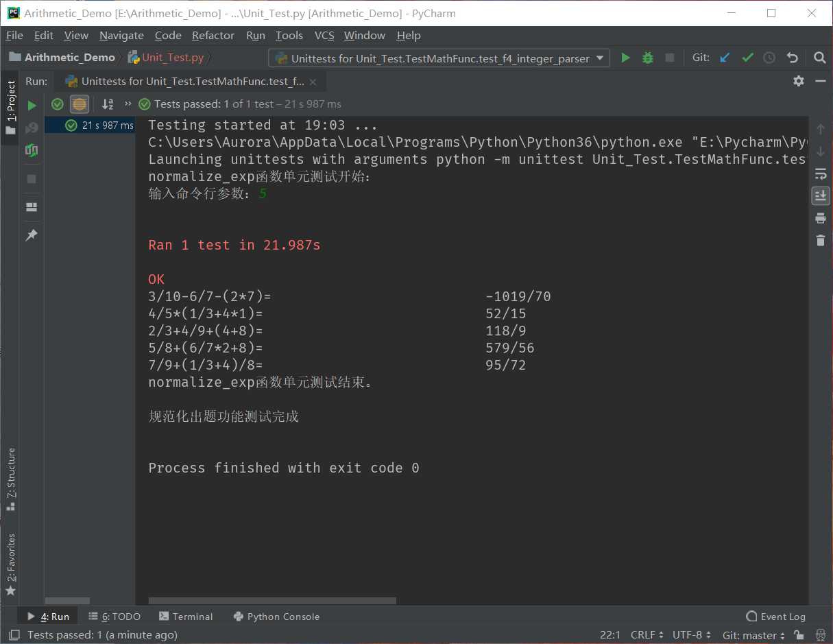Open the 2: Favorites tool window
This screenshot has height=644, width=833.
11,564
